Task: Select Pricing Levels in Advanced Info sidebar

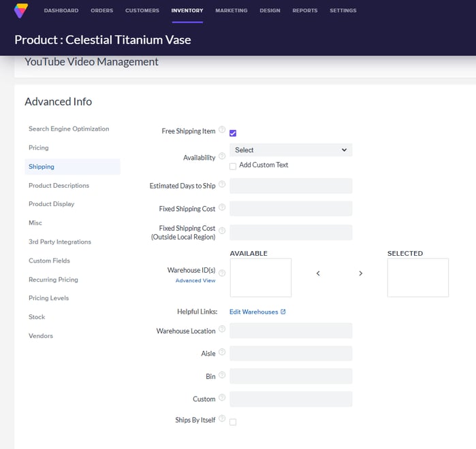Action: pos(48,298)
